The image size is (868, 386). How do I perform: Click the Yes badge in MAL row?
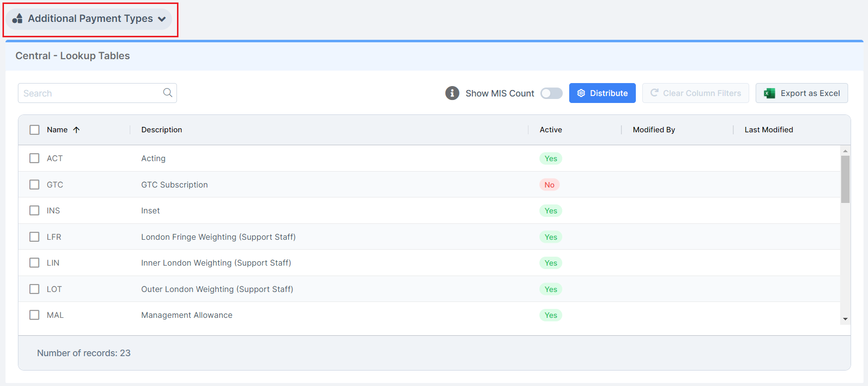pyautogui.click(x=551, y=315)
